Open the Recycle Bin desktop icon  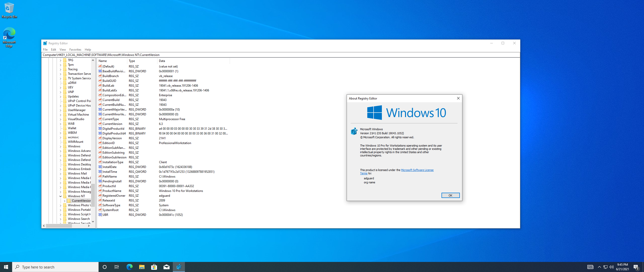tap(9, 10)
